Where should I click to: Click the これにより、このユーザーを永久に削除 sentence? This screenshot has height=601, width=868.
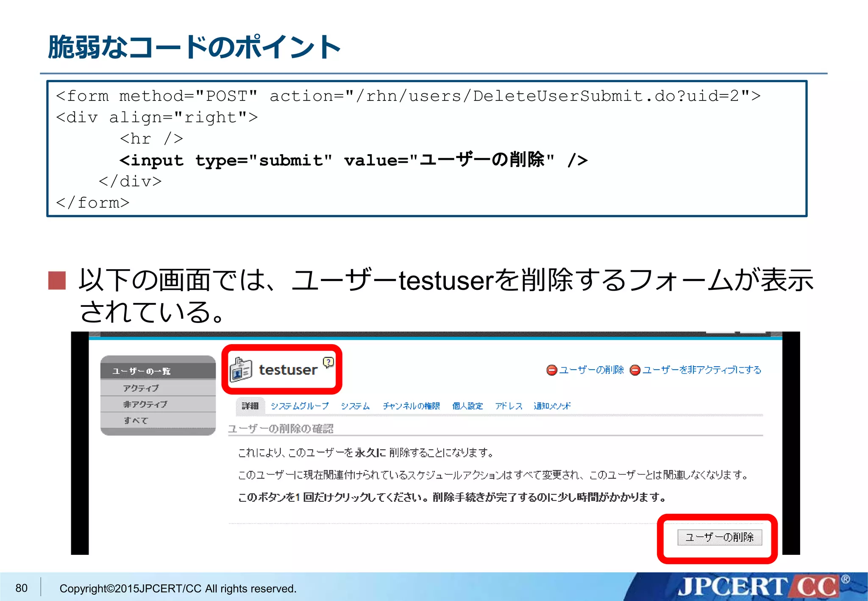tap(366, 453)
